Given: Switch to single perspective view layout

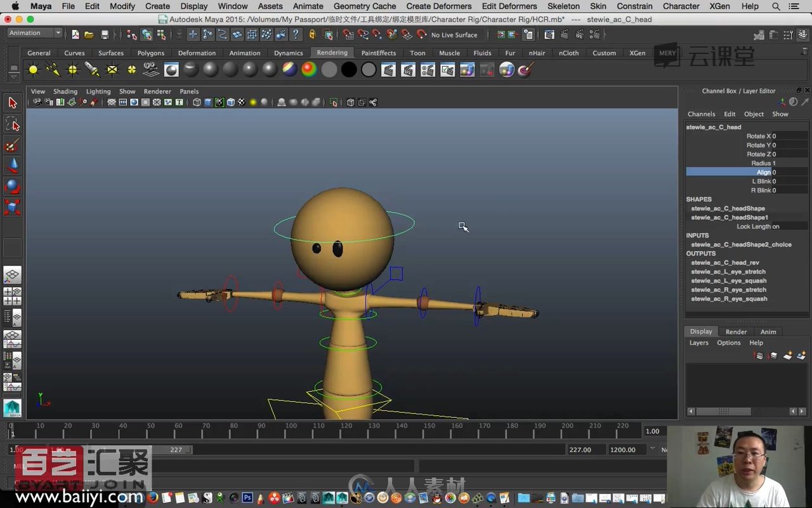Looking at the screenshot, I should (12, 275).
